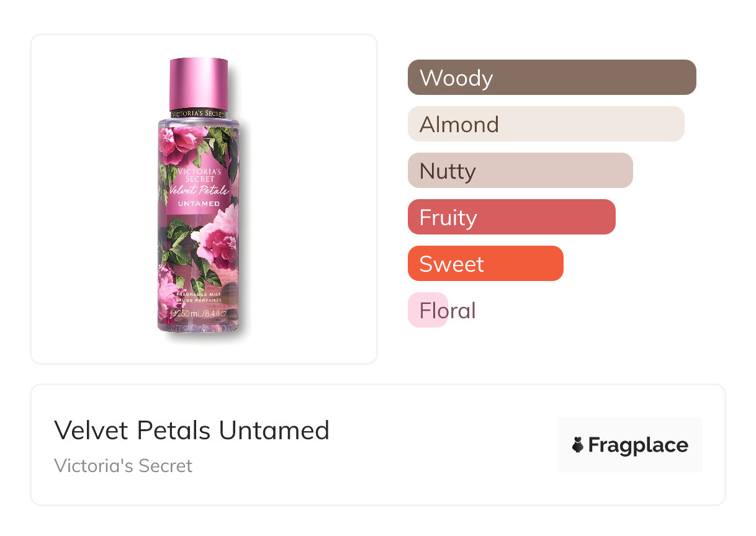The image size is (756, 536).
Task: Click the large pink rose near bottle top
Action: click(183, 143)
